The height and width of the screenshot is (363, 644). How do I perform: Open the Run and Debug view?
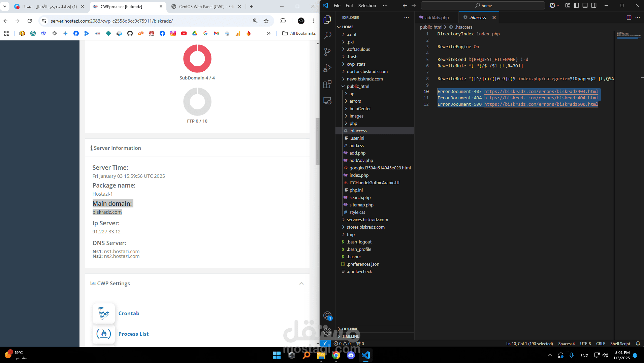click(x=327, y=68)
